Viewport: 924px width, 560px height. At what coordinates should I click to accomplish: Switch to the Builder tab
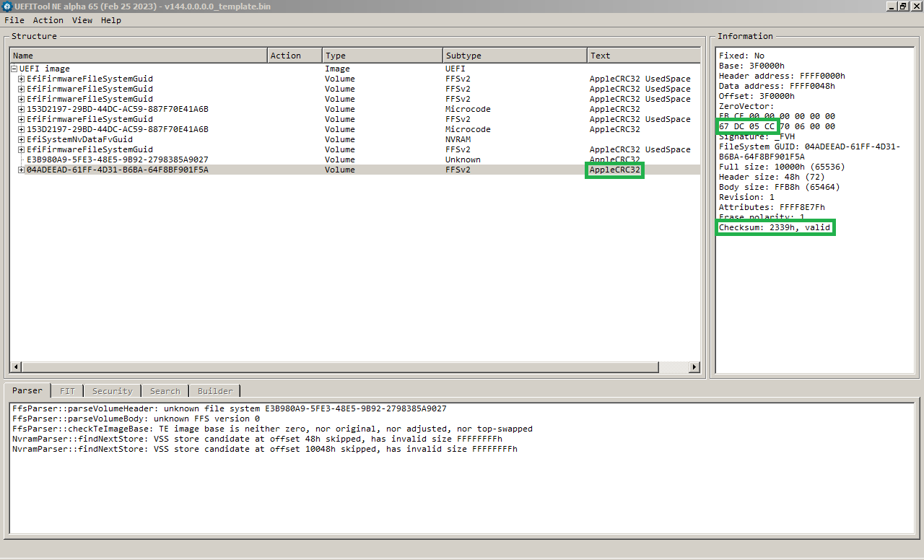215,391
